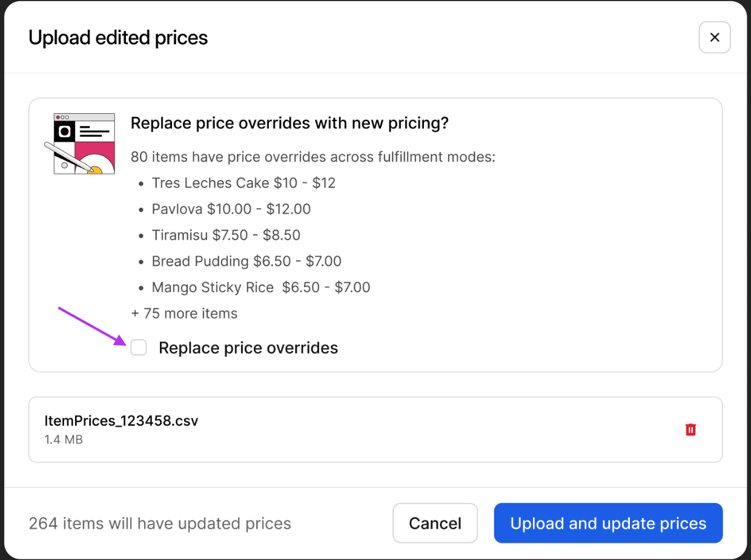Click the Tiramisu $7.50 - $8.50 entry
The image size is (751, 560).
(226, 235)
